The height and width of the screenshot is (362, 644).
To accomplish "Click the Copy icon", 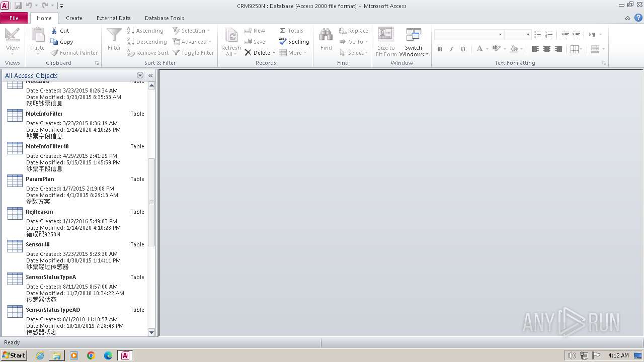I will click(54, 42).
